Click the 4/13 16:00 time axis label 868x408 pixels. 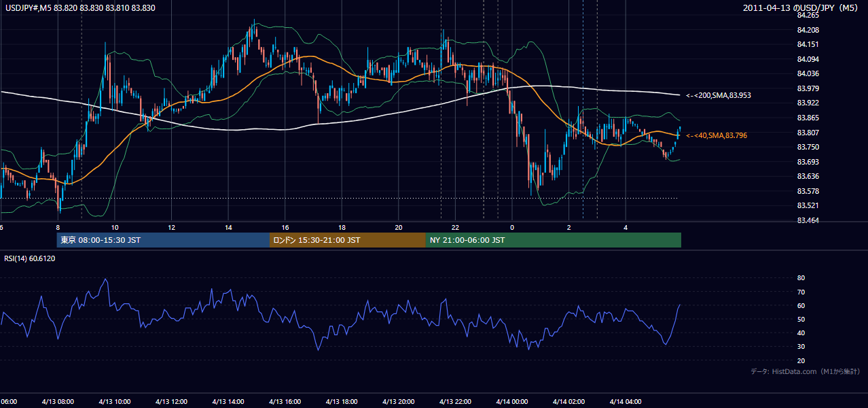285,401
